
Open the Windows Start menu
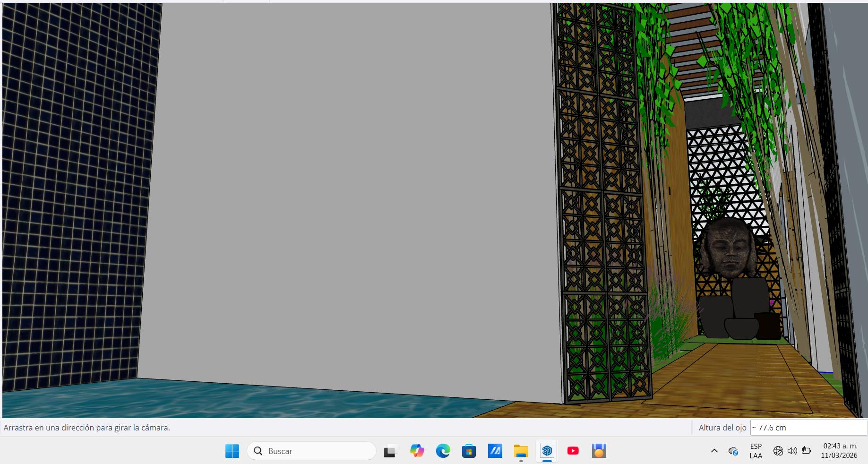pos(232,451)
